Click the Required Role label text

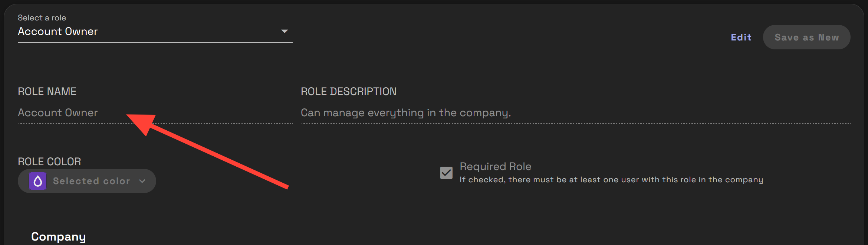495,167
